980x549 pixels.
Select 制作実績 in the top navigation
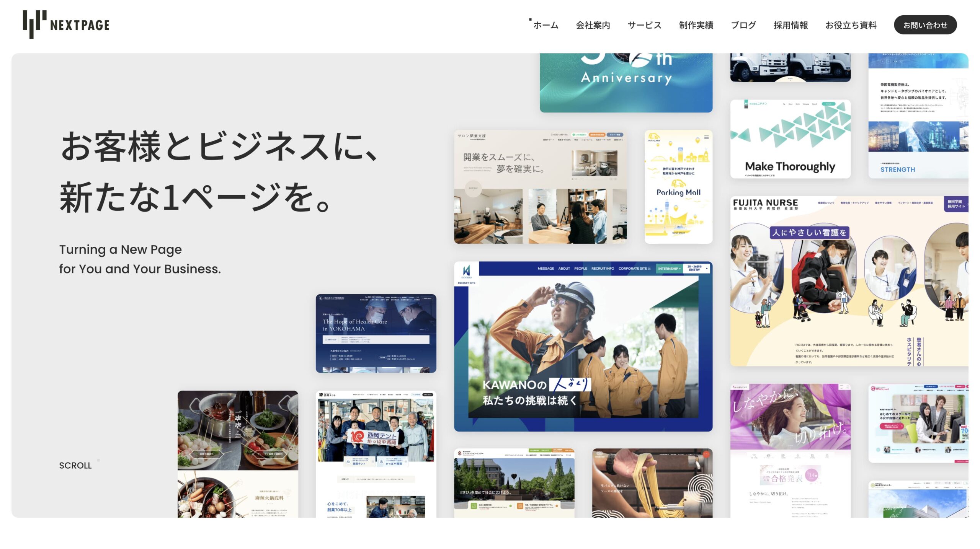(x=696, y=25)
